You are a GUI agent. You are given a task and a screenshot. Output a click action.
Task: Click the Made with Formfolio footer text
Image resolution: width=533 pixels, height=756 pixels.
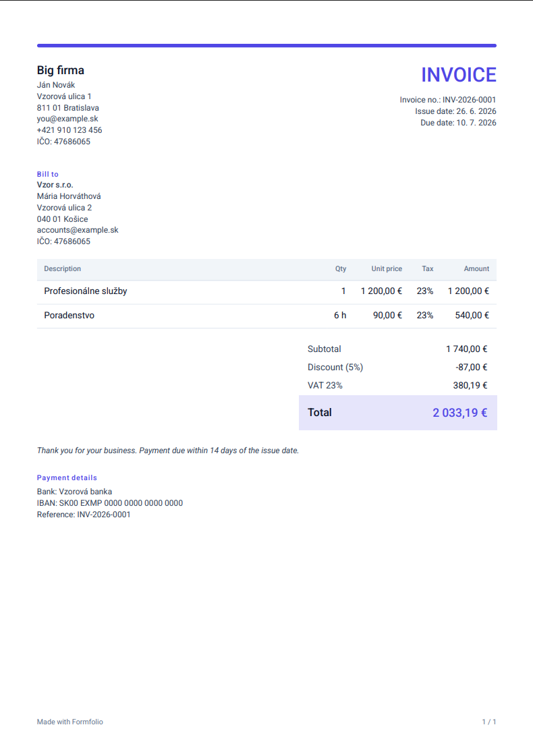tap(70, 722)
